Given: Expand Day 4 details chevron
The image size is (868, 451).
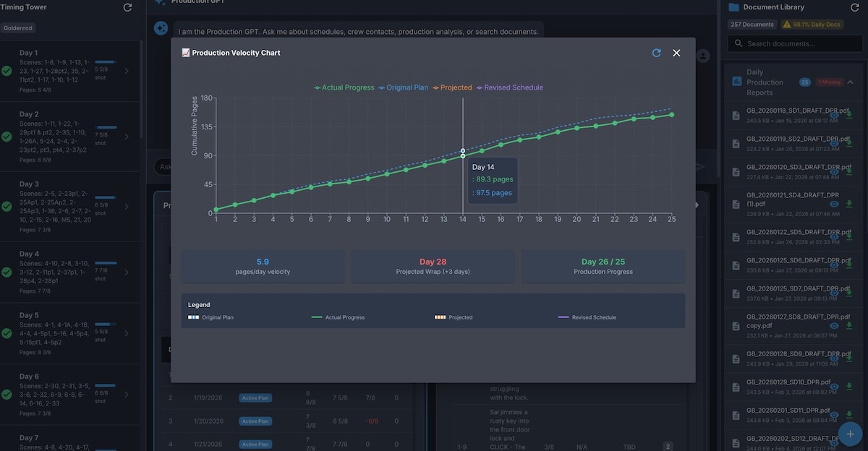Looking at the screenshot, I should [x=127, y=272].
